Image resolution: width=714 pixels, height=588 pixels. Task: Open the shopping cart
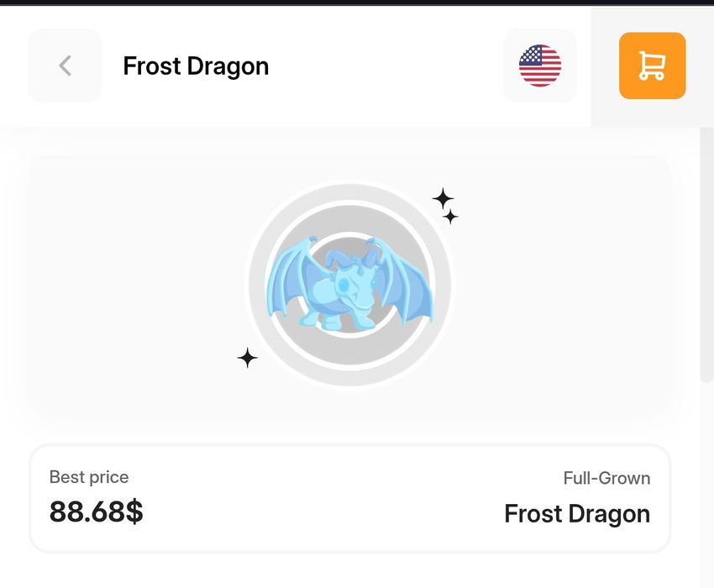[x=652, y=66]
